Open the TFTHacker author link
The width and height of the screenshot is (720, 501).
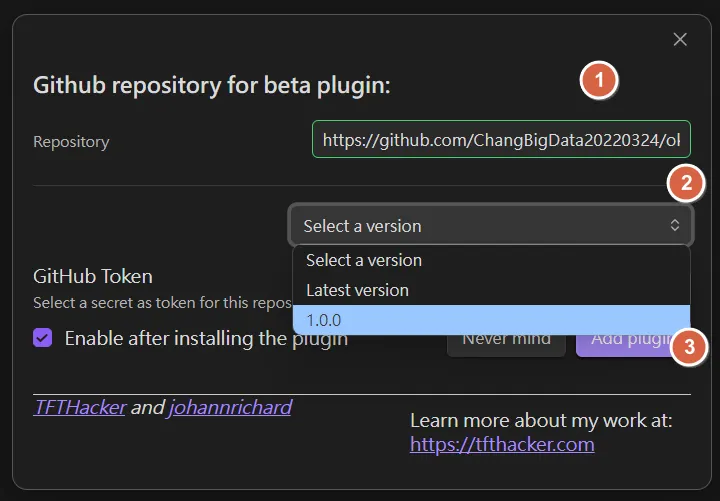point(80,407)
